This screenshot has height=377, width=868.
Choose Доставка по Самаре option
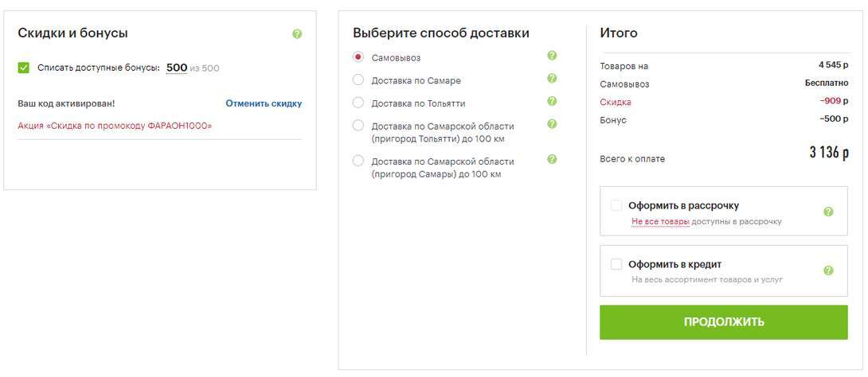[x=358, y=80]
